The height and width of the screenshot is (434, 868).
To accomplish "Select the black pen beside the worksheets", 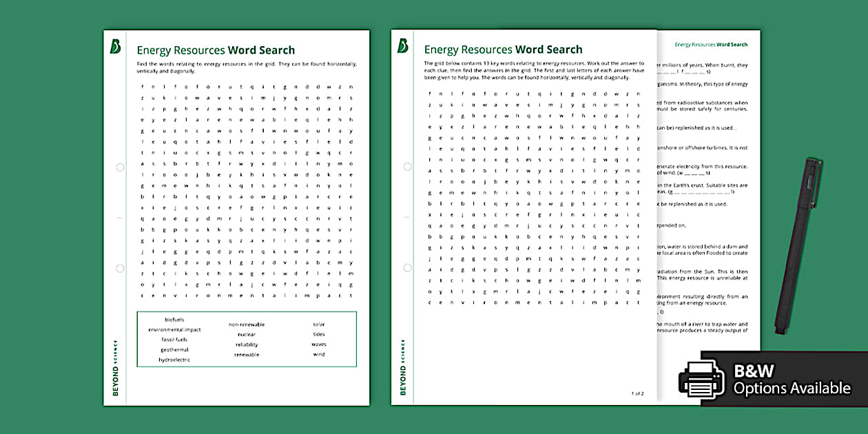I will (798, 247).
